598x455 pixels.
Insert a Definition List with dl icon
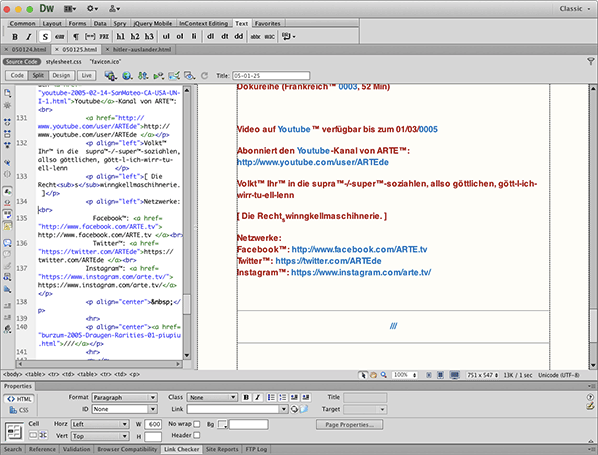tap(211, 37)
